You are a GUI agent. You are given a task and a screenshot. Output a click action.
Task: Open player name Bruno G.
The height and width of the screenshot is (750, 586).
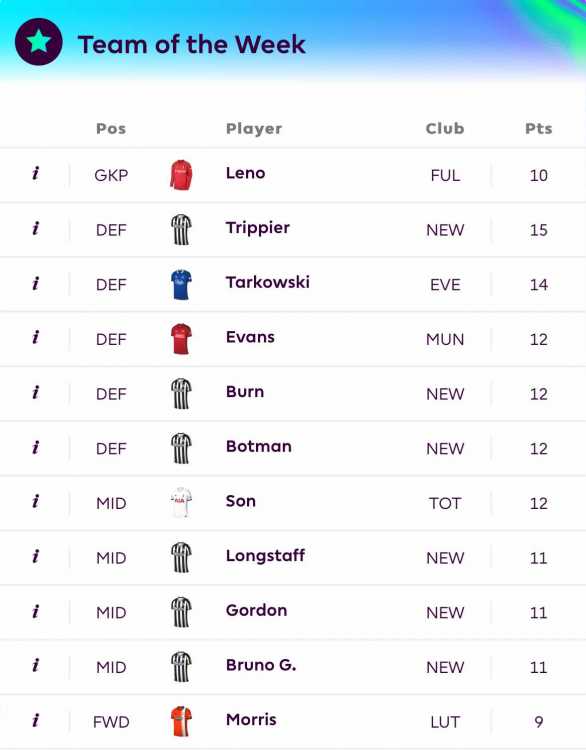click(x=261, y=665)
